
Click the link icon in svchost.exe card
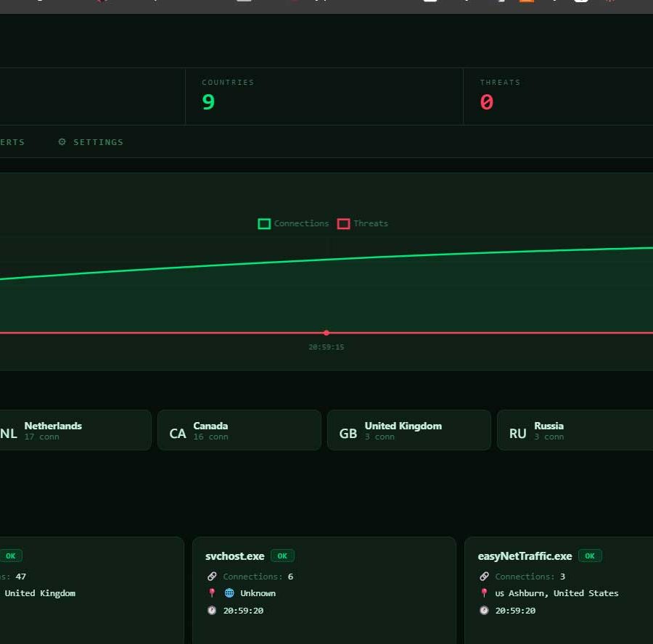[x=212, y=577]
